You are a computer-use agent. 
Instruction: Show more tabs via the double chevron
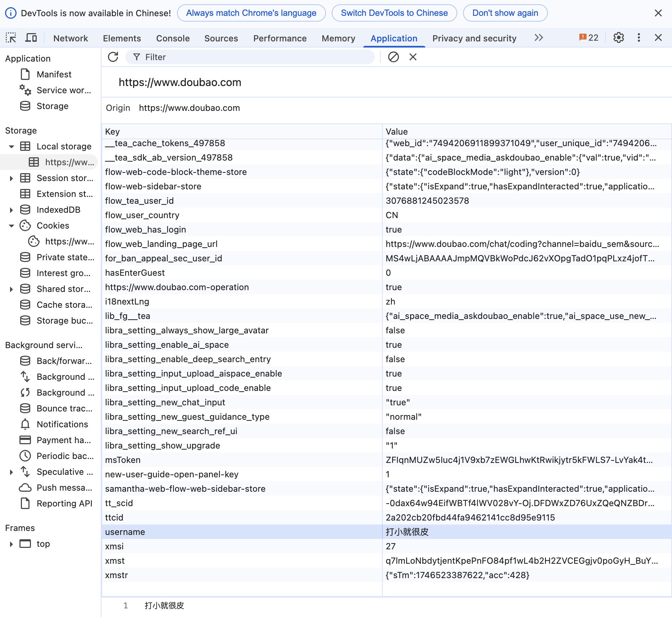point(539,38)
